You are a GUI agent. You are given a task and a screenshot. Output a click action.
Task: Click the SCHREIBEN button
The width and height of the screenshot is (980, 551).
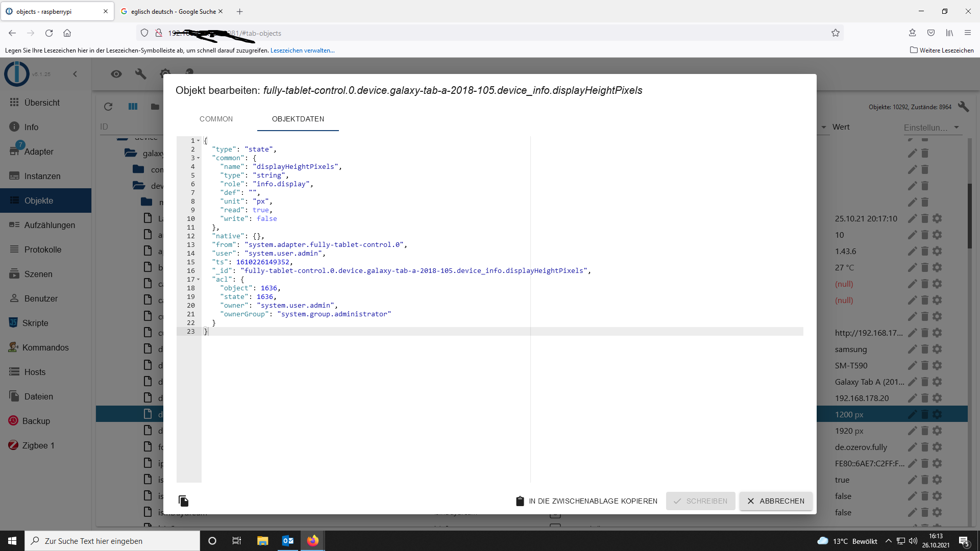pyautogui.click(x=700, y=501)
